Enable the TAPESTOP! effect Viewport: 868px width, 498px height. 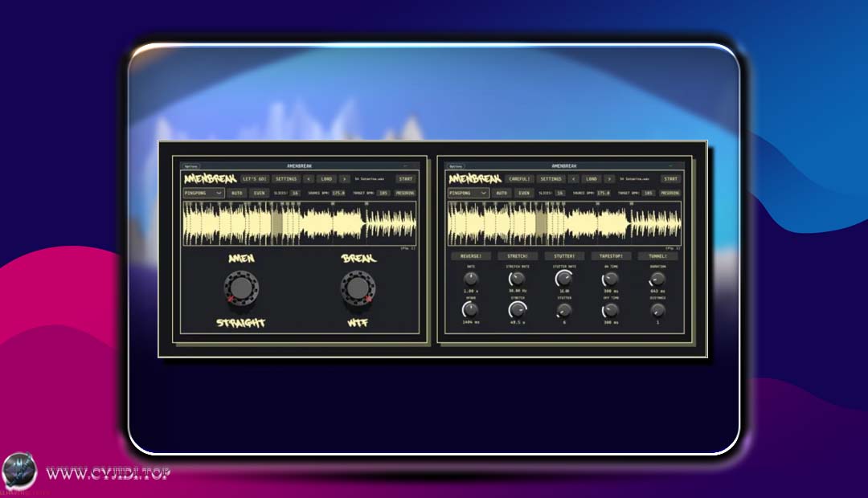(x=611, y=256)
